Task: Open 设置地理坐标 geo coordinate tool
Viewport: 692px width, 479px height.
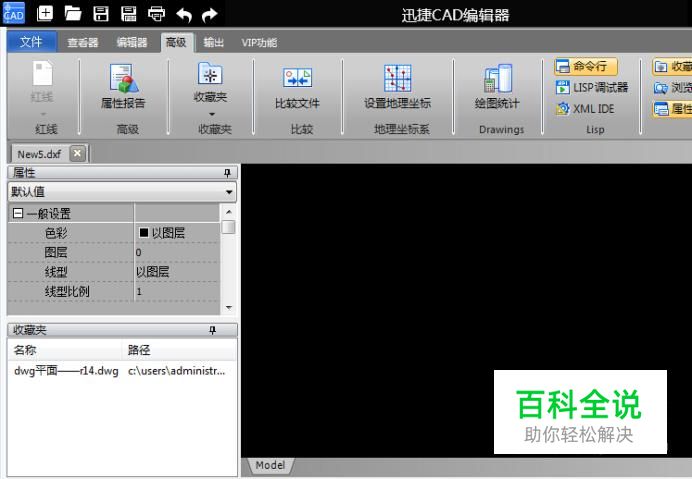Action: pyautogui.click(x=398, y=87)
